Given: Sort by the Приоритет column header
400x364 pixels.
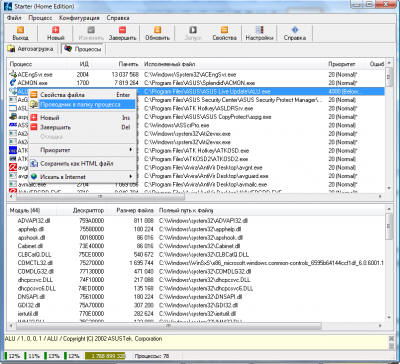Looking at the screenshot, I should click(x=342, y=64).
